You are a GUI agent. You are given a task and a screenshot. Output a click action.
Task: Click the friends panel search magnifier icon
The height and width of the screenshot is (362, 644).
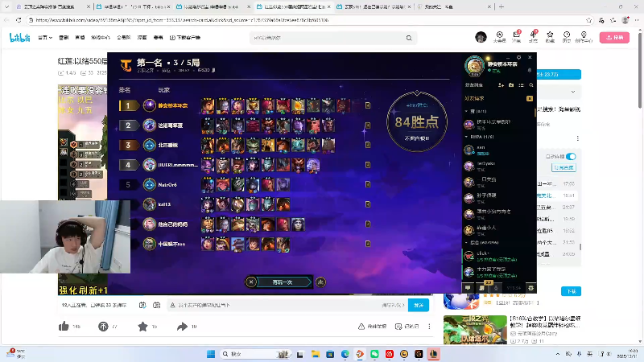click(531, 85)
